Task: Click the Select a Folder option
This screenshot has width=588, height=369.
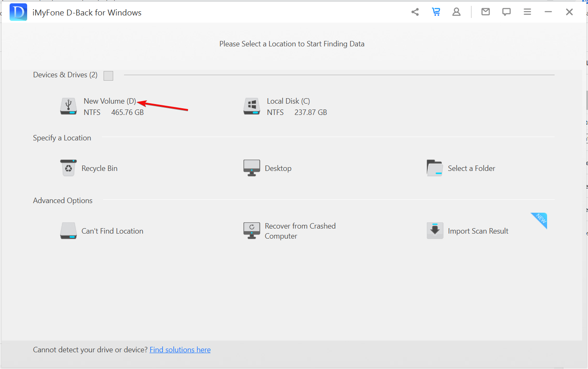Action: [461, 168]
